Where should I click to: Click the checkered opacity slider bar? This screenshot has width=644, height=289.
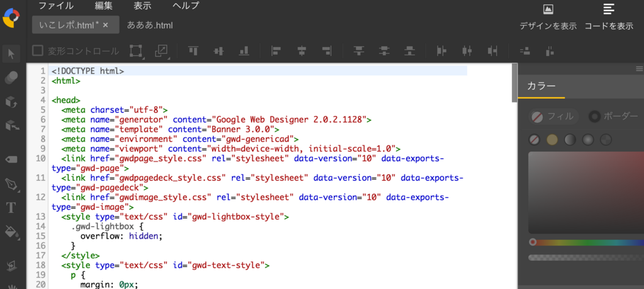tap(586, 258)
